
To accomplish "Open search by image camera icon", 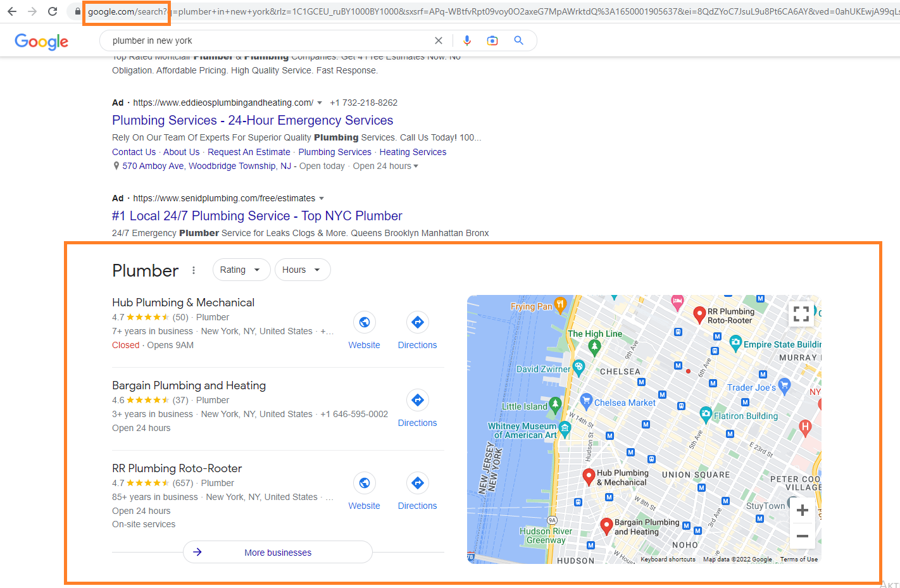I will tap(492, 41).
